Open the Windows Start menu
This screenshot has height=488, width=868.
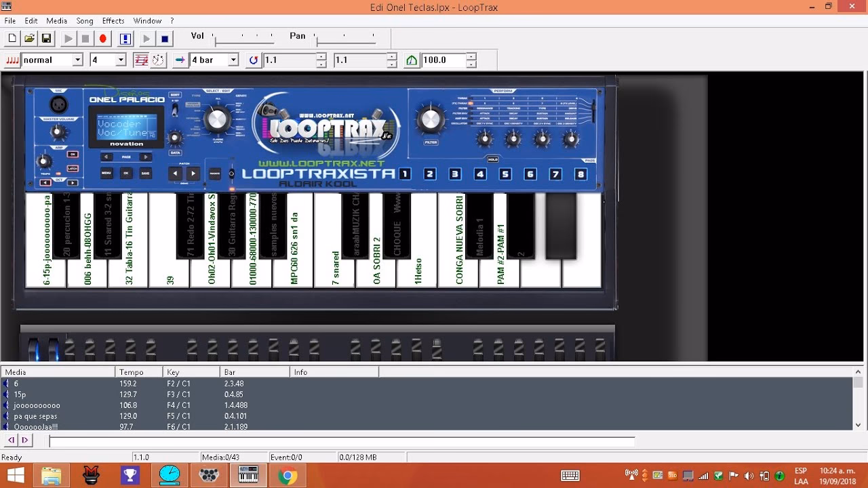tap(14, 476)
